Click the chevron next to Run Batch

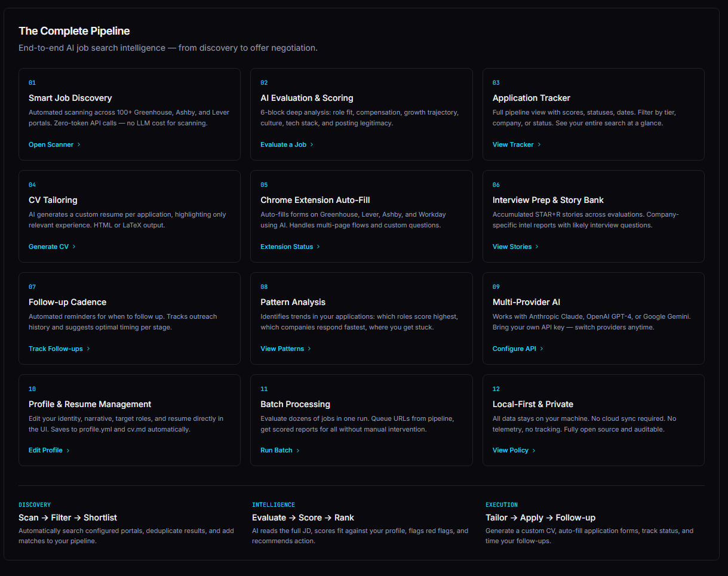[x=298, y=450]
